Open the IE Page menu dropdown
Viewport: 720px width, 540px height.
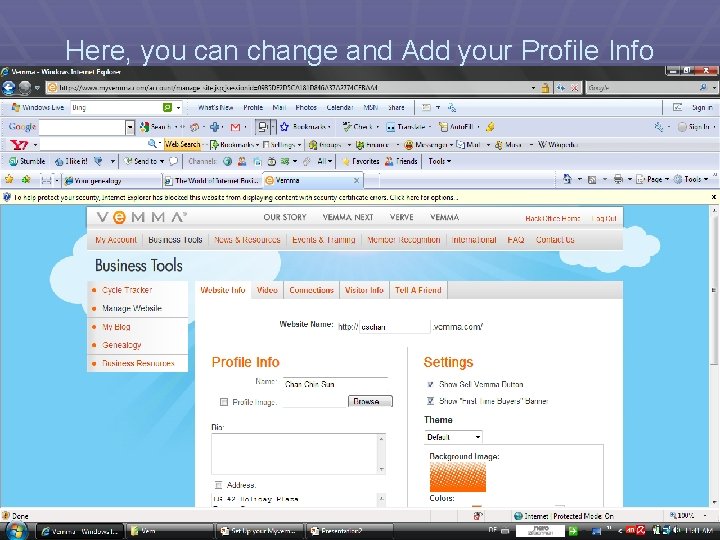coord(652,180)
